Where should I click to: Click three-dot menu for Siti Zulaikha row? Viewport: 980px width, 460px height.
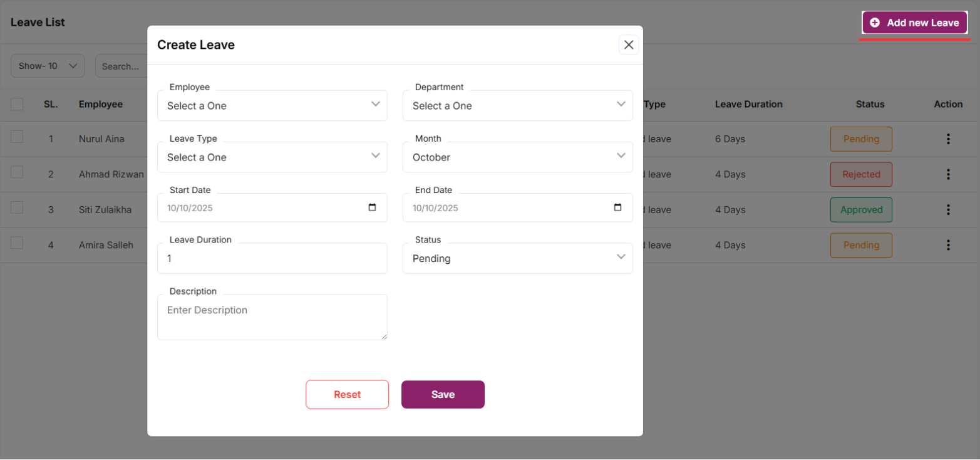point(948,210)
